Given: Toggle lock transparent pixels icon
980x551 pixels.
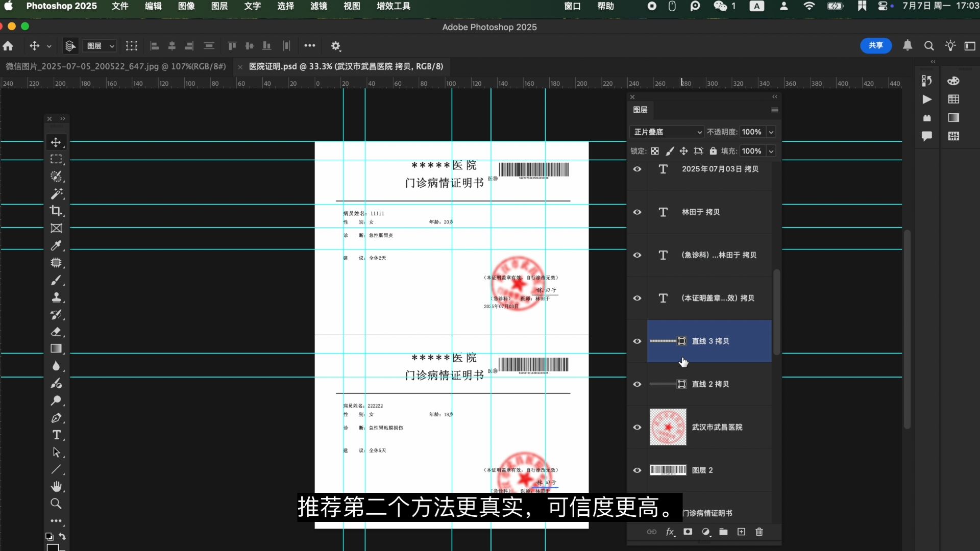Looking at the screenshot, I should click(x=655, y=151).
